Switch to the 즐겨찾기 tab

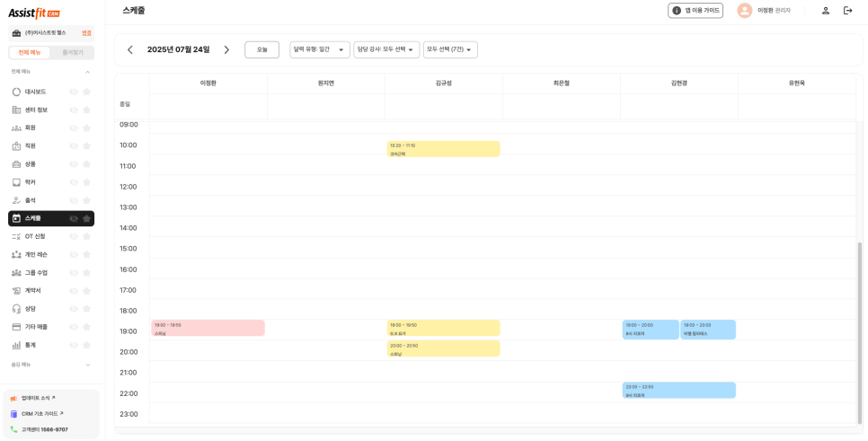coord(72,52)
